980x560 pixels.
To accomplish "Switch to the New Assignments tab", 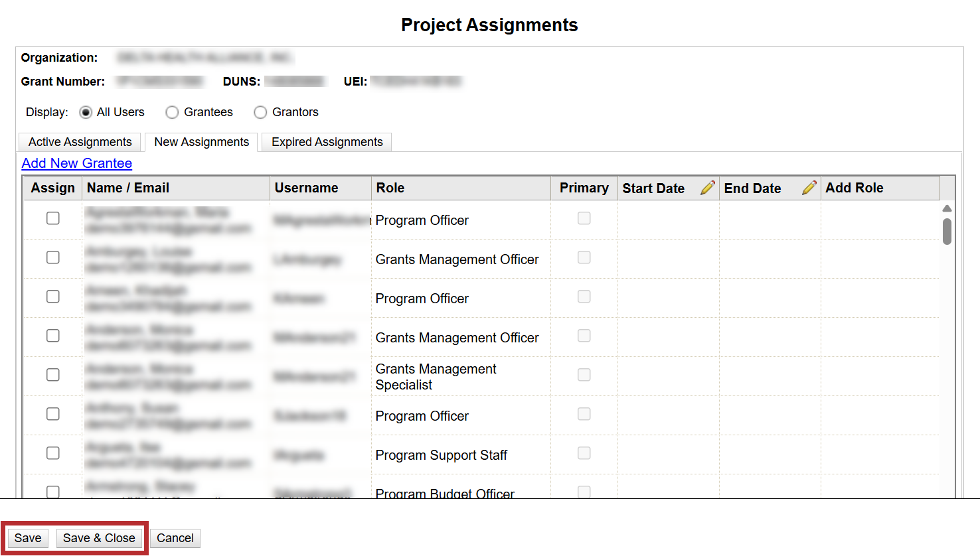I will point(201,142).
